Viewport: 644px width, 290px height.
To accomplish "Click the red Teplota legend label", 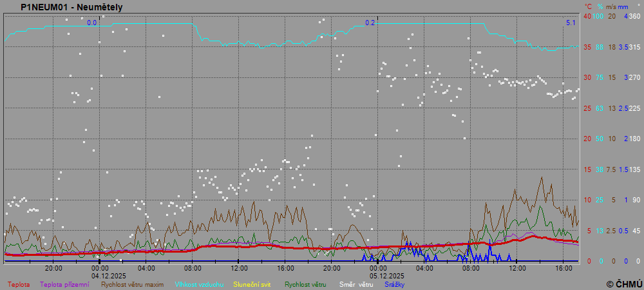I will 18,284.
